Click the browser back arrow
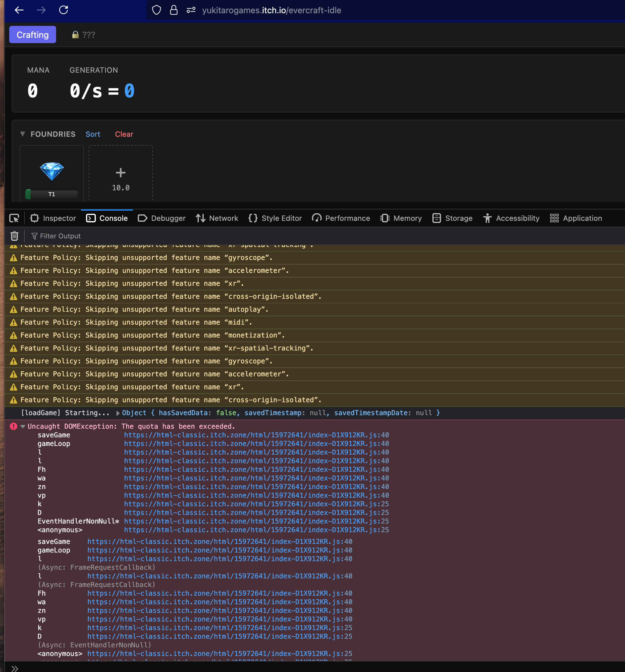The width and height of the screenshot is (625, 672). click(x=19, y=10)
